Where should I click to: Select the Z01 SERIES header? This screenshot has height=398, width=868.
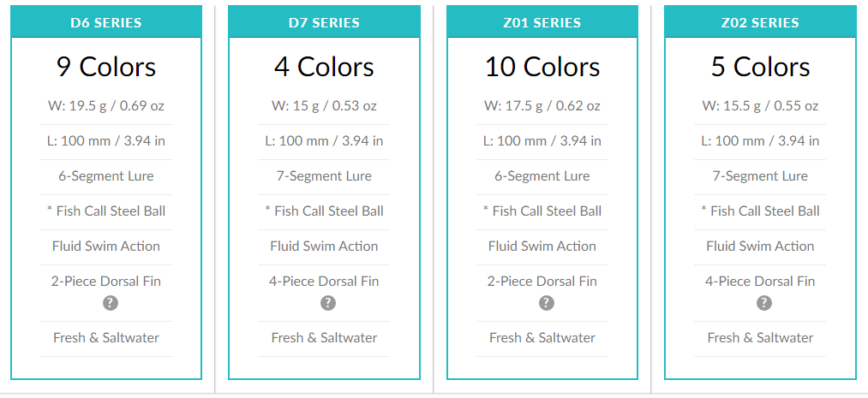542,23
